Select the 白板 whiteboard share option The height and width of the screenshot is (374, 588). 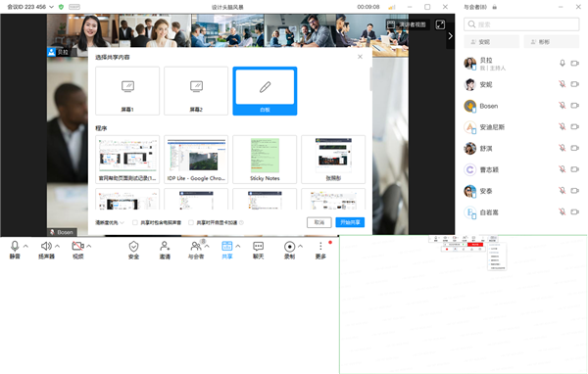(x=265, y=91)
